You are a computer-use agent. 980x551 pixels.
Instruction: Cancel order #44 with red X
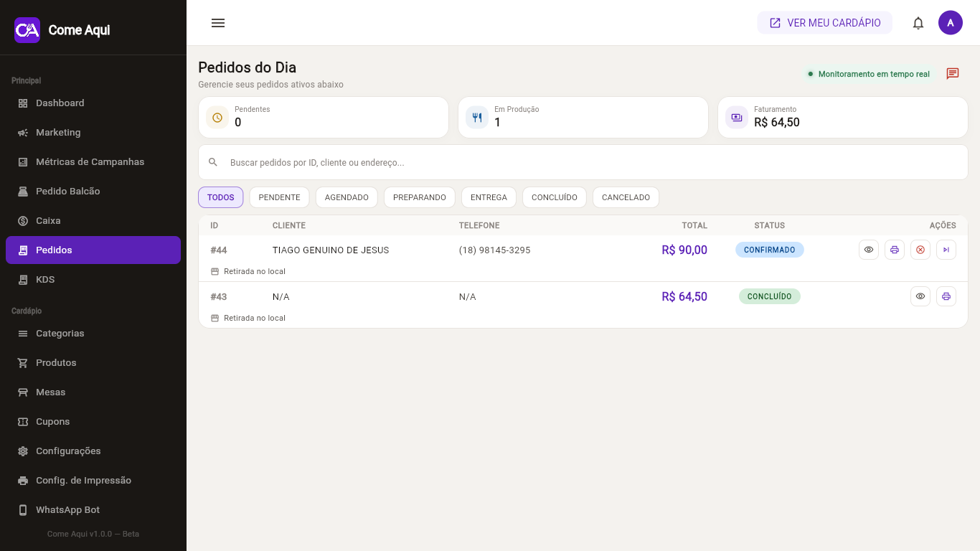(x=920, y=250)
